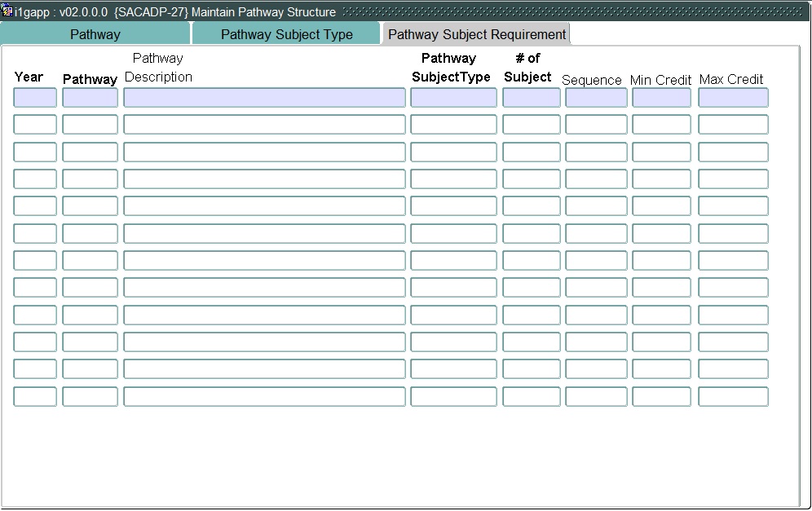
Task: Click the Year field in first row
Action: coord(35,98)
